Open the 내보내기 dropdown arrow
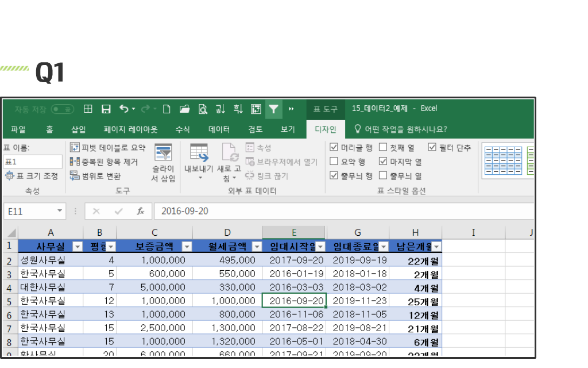The width and height of the screenshot is (588, 368). [200, 178]
